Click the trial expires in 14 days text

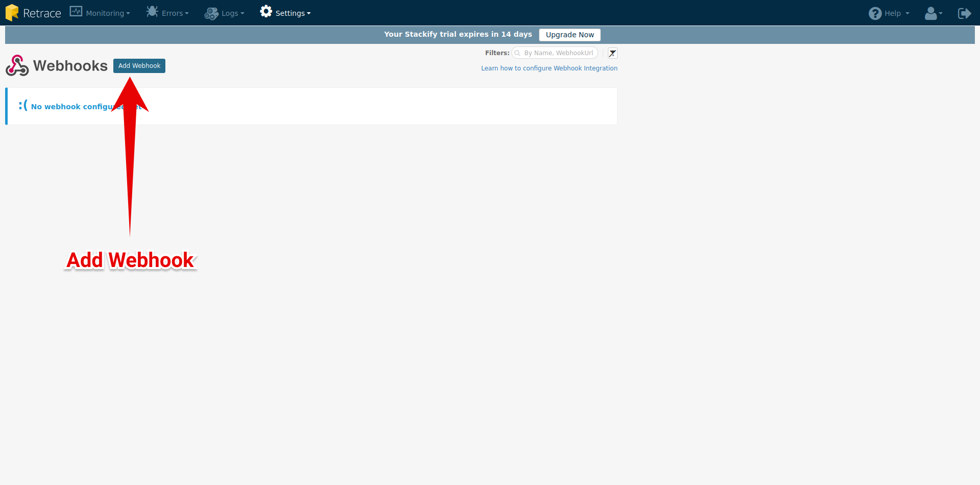tap(458, 34)
